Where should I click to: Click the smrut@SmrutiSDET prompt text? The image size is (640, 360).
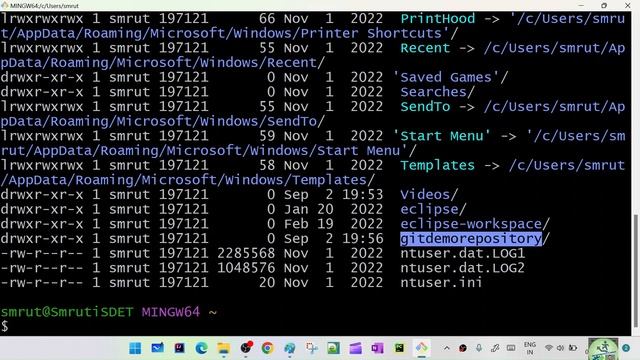click(67, 312)
